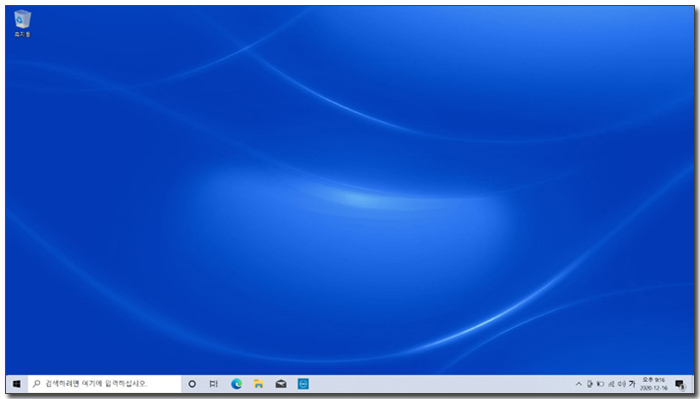The width and height of the screenshot is (700, 399).
Task: Open the Action Center notifications icon
Action: click(680, 384)
